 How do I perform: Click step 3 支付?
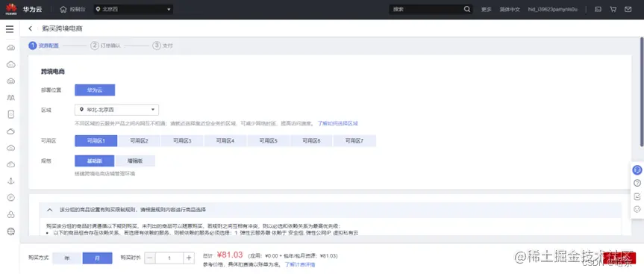tap(163, 46)
